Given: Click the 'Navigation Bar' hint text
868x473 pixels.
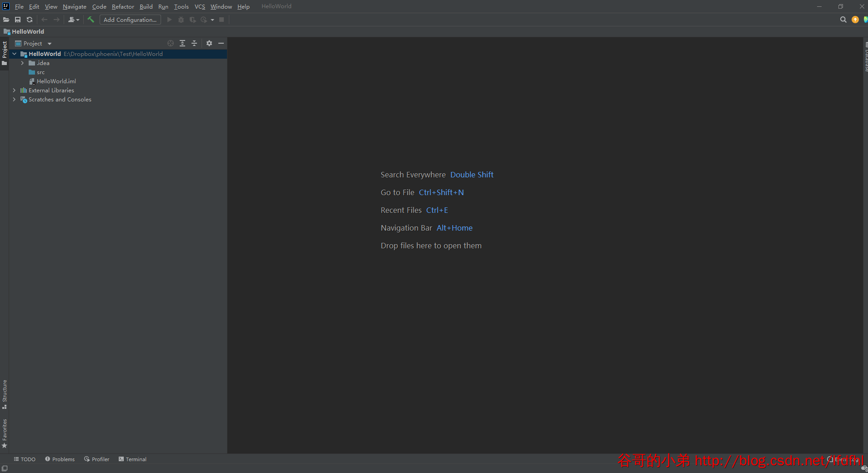Looking at the screenshot, I should (x=406, y=228).
